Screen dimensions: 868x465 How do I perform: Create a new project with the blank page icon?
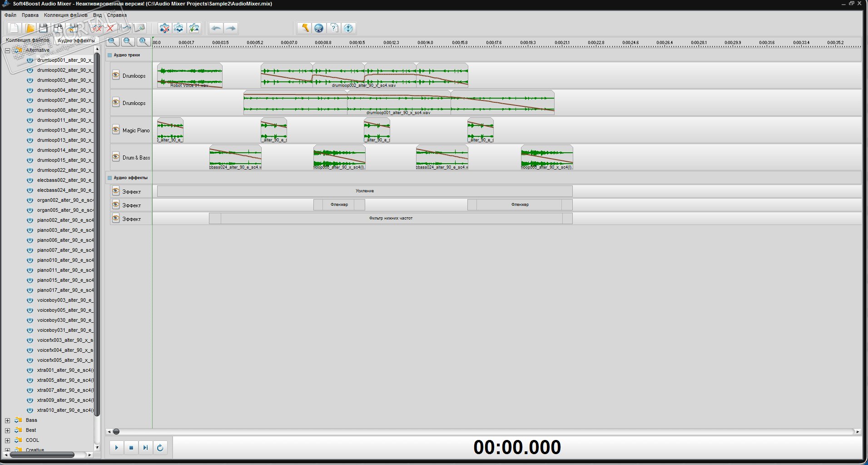[14, 28]
